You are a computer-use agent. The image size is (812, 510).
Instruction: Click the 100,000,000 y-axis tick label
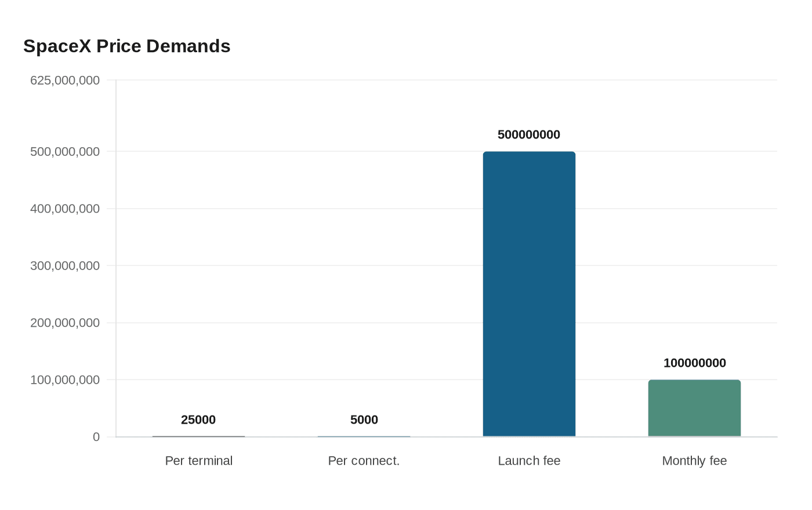[x=65, y=380]
